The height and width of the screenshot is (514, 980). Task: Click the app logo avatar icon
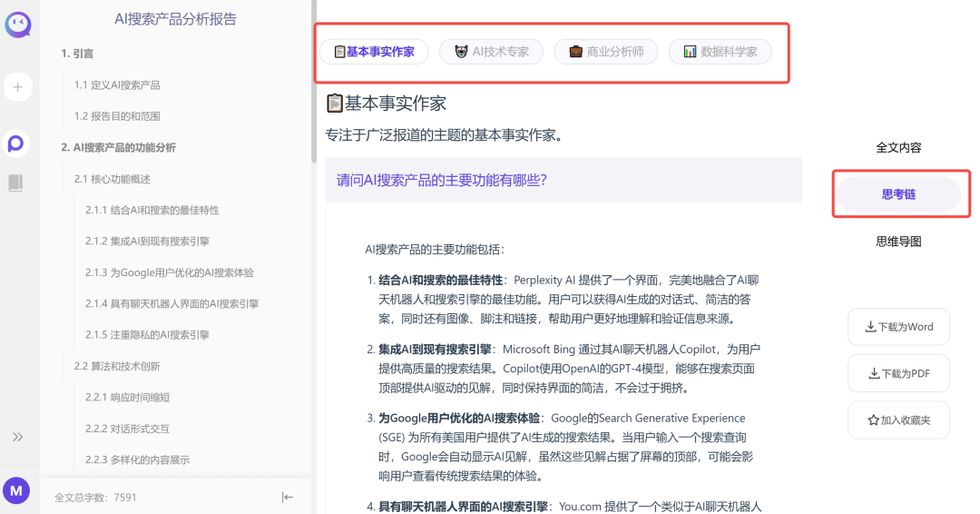(17, 25)
